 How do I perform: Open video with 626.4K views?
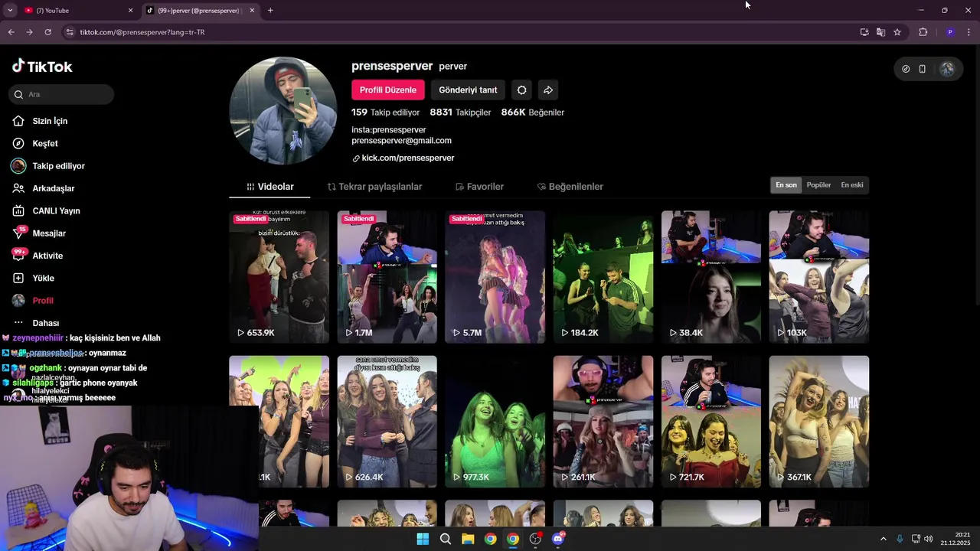(387, 422)
